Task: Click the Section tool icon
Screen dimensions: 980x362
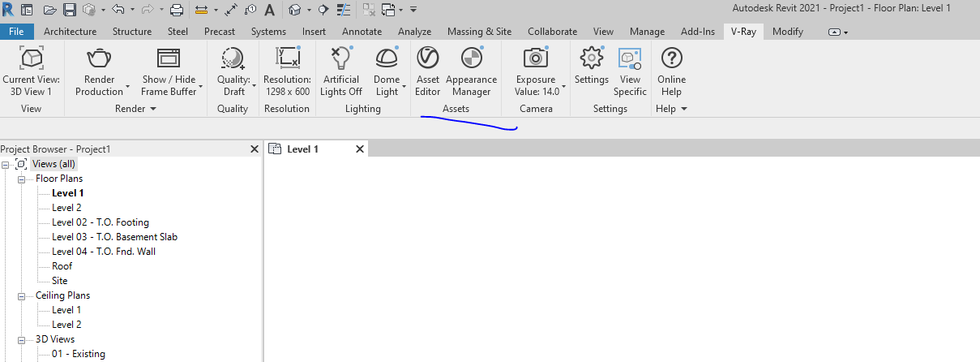Action: (x=323, y=10)
